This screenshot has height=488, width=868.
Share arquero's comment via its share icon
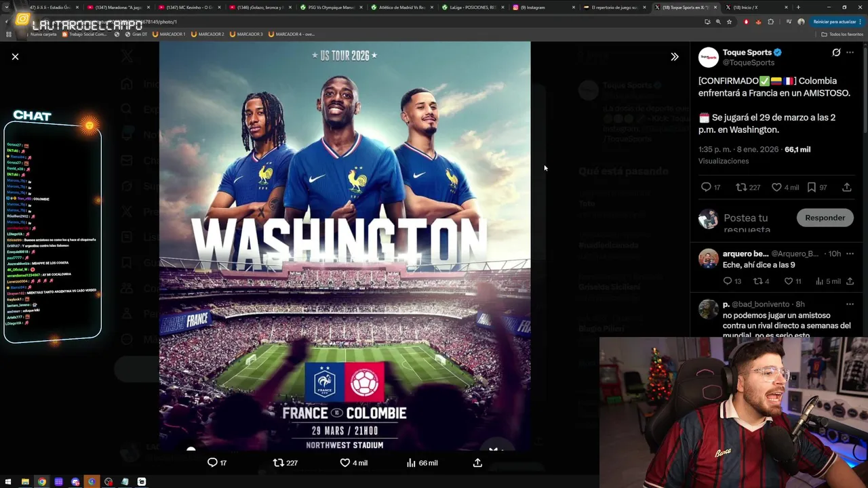[x=850, y=281]
